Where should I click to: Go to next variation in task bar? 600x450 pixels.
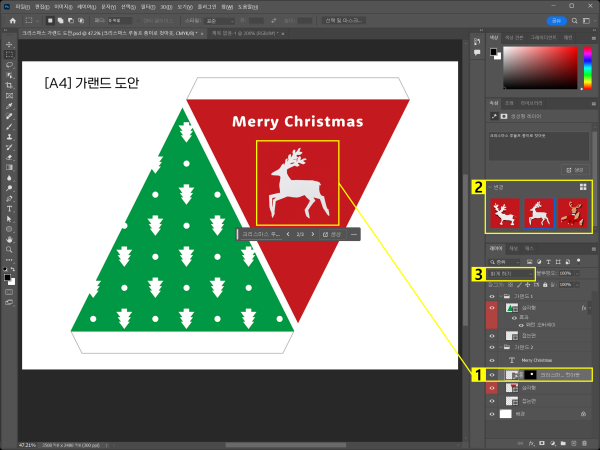click(x=313, y=234)
